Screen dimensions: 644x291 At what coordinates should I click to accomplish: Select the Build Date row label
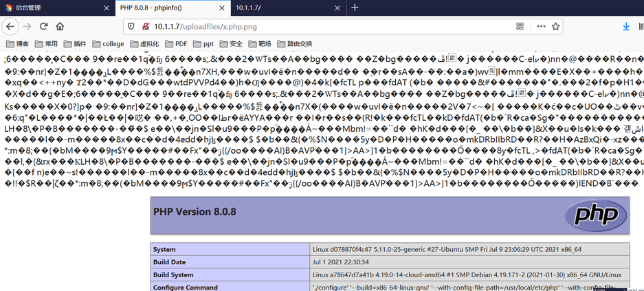(x=230, y=262)
